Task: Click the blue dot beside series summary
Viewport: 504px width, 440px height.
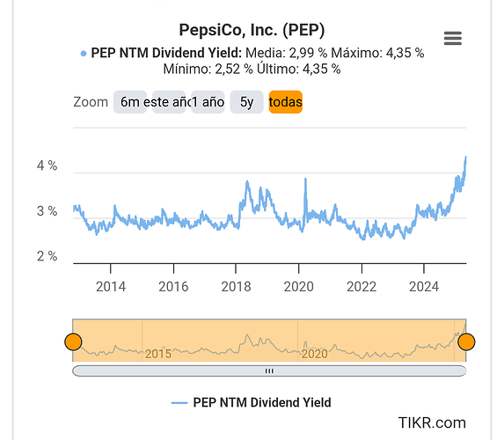Action: coord(84,54)
